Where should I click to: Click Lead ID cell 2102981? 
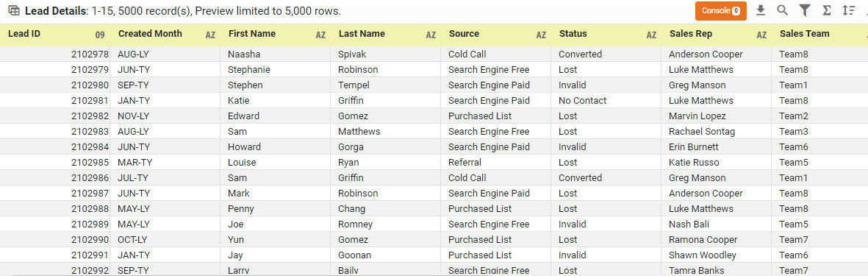pyautogui.click(x=55, y=101)
